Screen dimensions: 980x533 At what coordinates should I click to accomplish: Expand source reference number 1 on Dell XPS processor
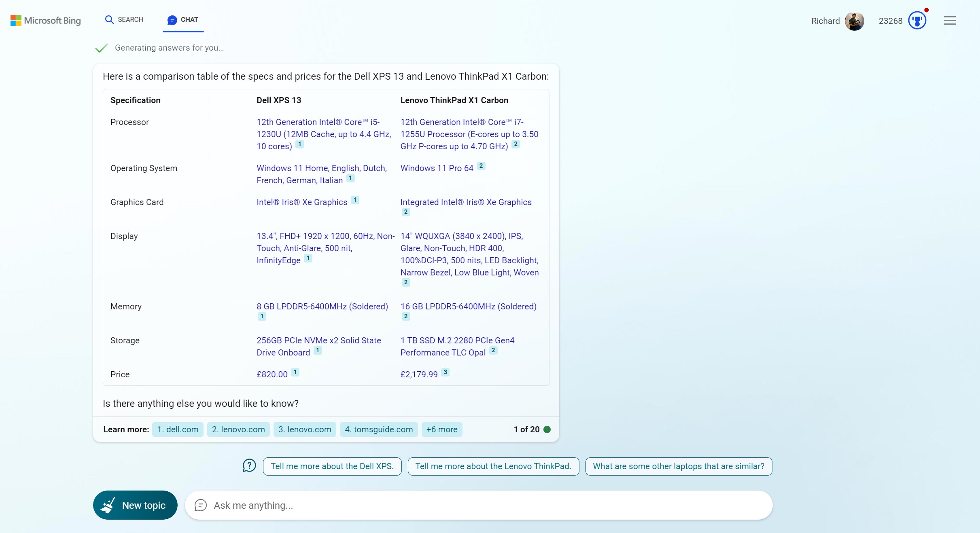click(300, 144)
